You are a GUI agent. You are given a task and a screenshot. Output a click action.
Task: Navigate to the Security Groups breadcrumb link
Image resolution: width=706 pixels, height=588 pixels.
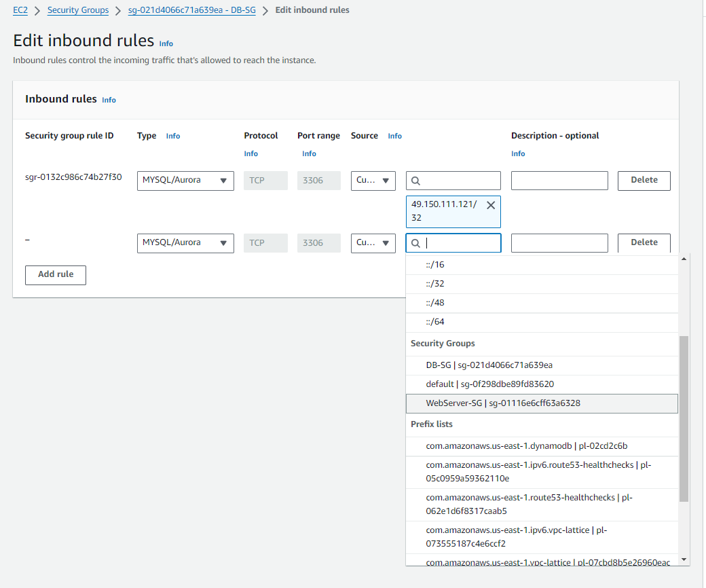click(77, 10)
